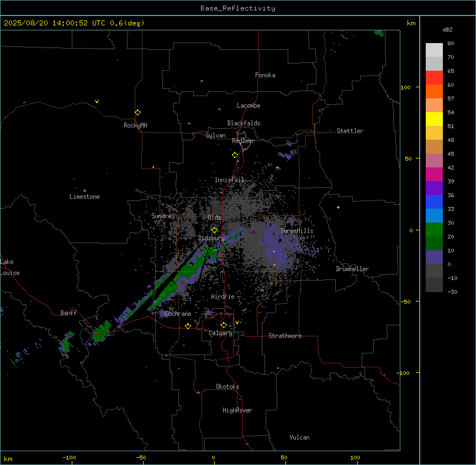Click the Lake Louise label
476x465 pixels.
pyautogui.click(x=10, y=267)
